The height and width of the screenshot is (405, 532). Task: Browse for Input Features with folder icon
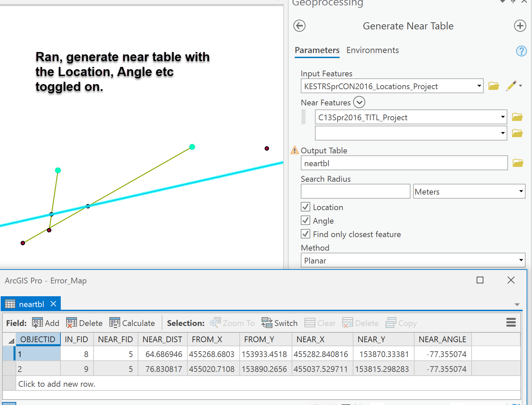point(494,86)
